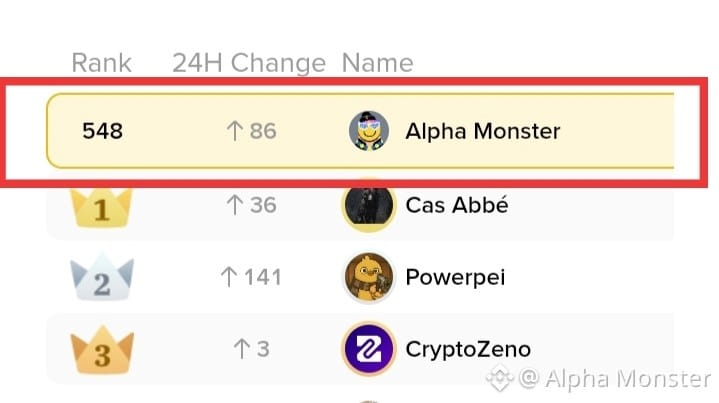Viewport: 719px width, 403px height.
Task: Click the Binance watermark logo icon
Action: (499, 378)
